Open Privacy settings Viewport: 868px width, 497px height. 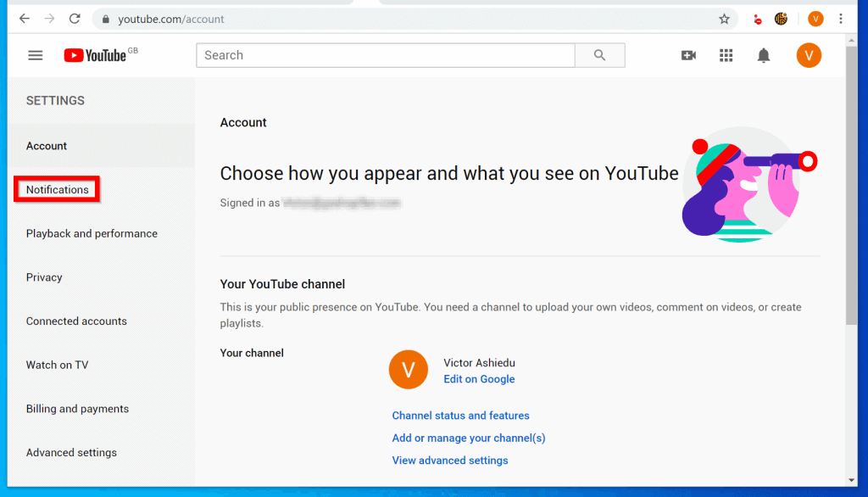tap(44, 277)
